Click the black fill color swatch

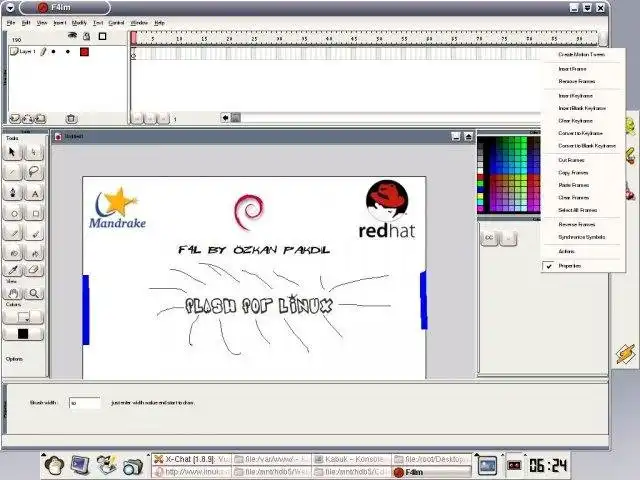23,334
